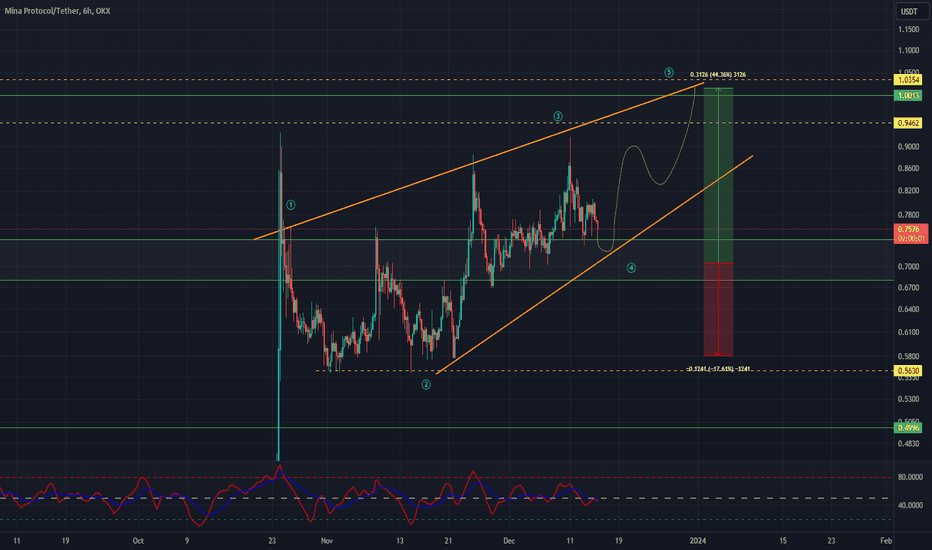Click the 0.6400 price axis tick
Screen dimensions: 932x550
(909, 309)
